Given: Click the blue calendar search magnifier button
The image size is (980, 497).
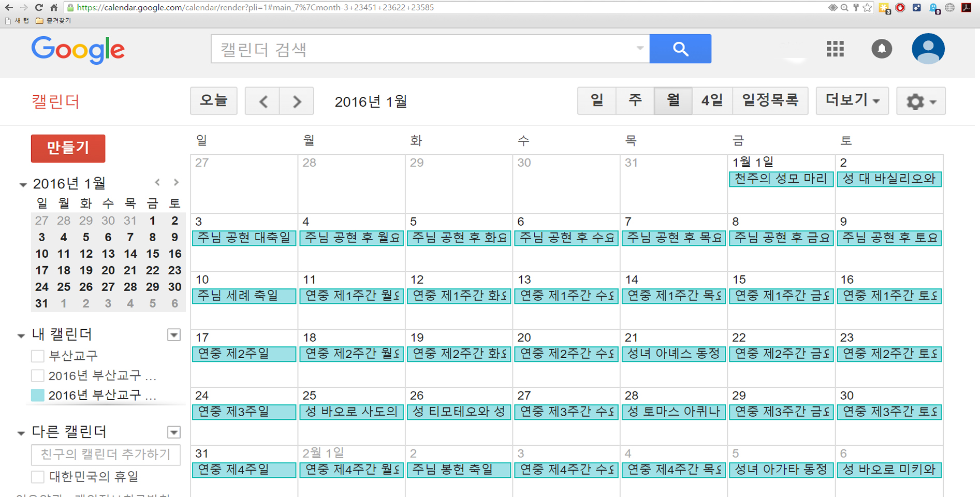Looking at the screenshot, I should [680, 49].
